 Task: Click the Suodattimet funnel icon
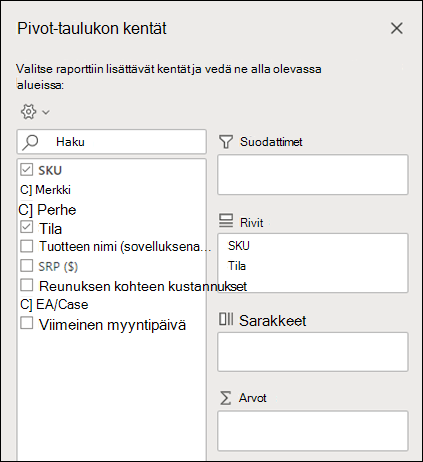(226, 142)
